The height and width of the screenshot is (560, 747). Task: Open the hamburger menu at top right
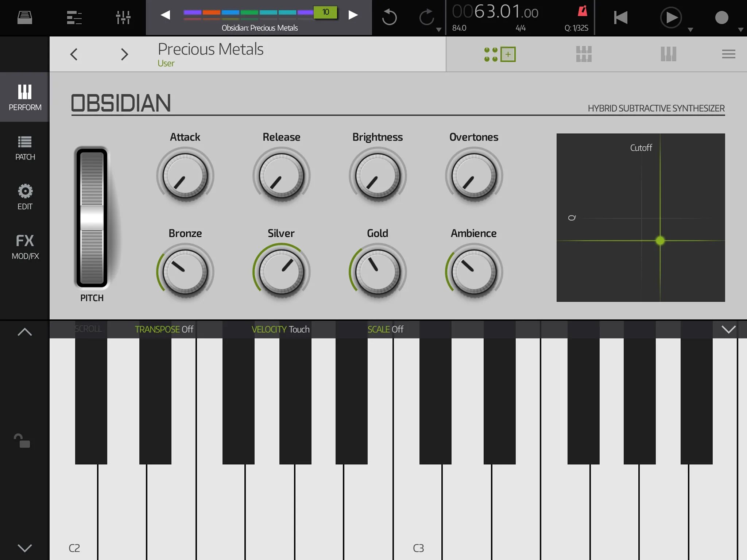point(728,54)
